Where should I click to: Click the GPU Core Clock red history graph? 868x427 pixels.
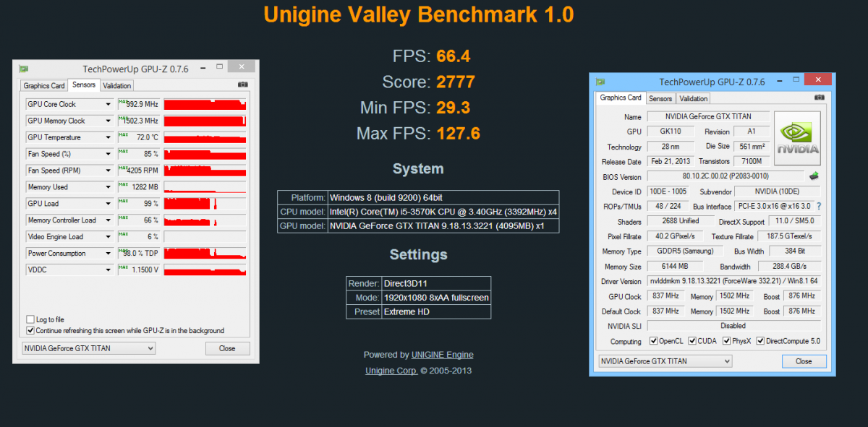click(205, 104)
